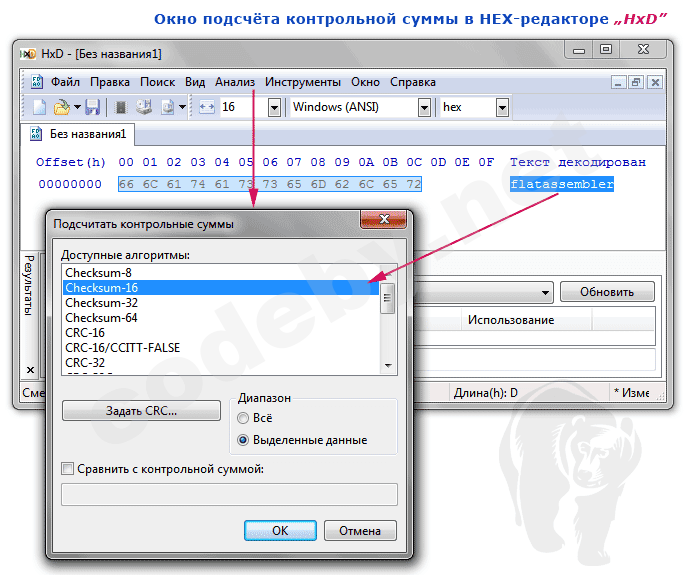Viewport: 689px width, 575px height.
Task: Open the Файл menu
Action: pyautogui.click(x=65, y=82)
